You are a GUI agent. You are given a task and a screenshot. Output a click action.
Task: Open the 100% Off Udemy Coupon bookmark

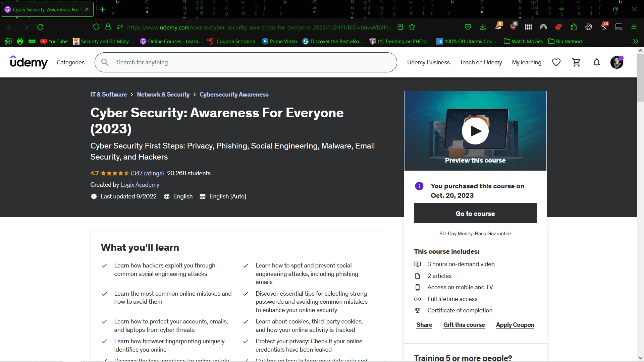(466, 42)
